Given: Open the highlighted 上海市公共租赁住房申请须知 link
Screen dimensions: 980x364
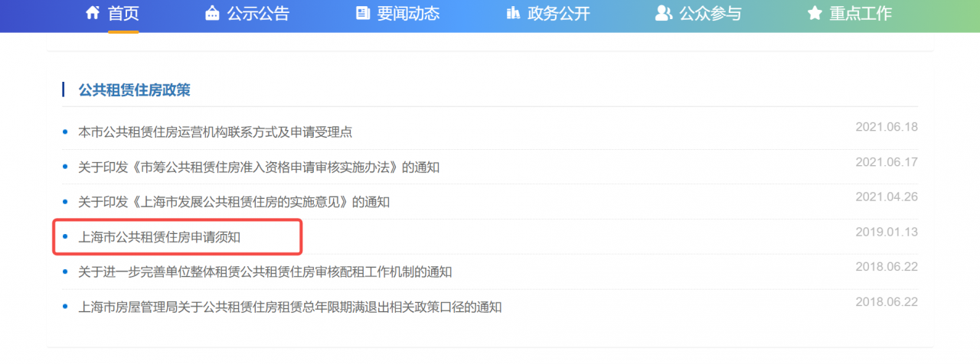Looking at the screenshot, I should [160, 237].
